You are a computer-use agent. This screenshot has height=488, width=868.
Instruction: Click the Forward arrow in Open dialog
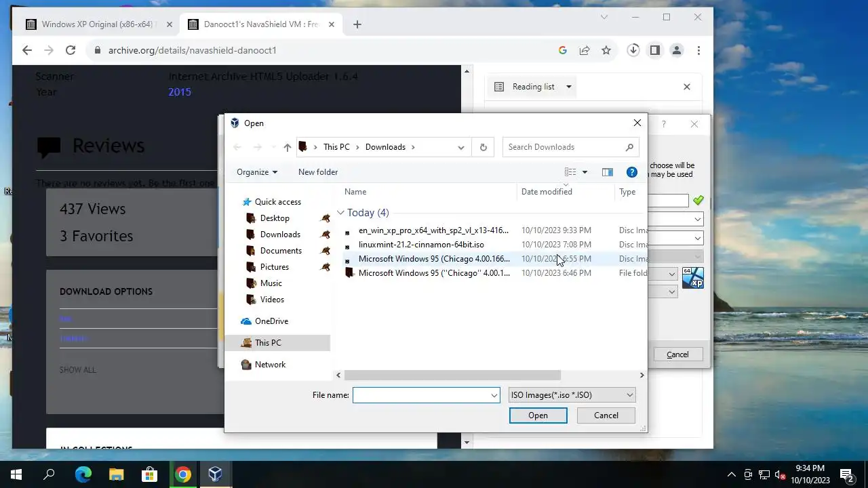click(x=258, y=147)
